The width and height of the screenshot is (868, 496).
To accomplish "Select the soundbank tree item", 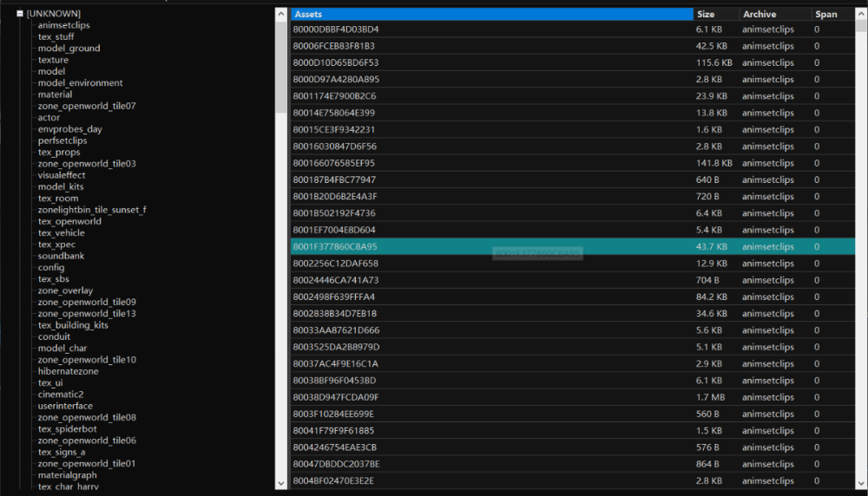I will tap(61, 256).
